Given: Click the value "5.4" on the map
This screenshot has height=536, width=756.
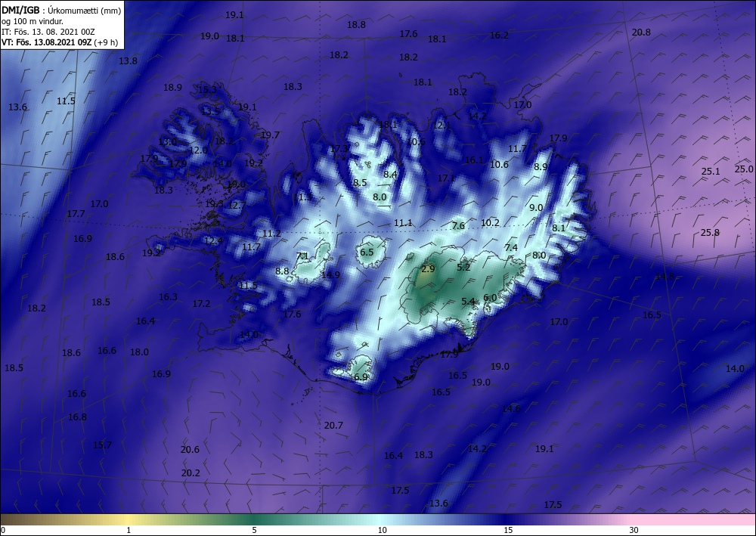Looking at the screenshot, I should click(468, 302).
